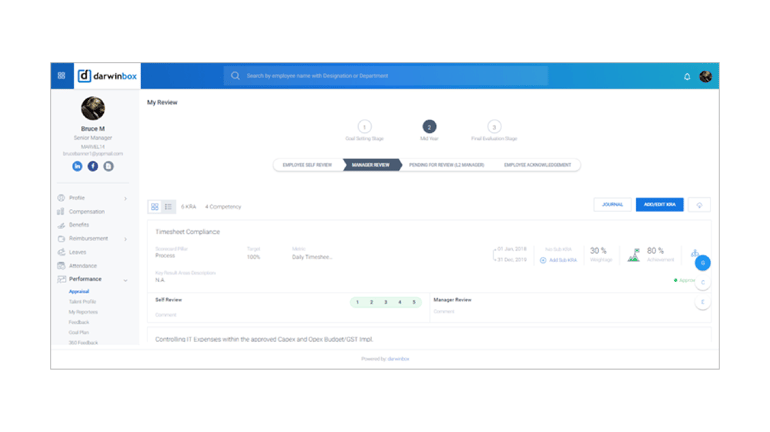Open My Reportees submenu item
The width and height of the screenshot is (770, 432).
(83, 312)
